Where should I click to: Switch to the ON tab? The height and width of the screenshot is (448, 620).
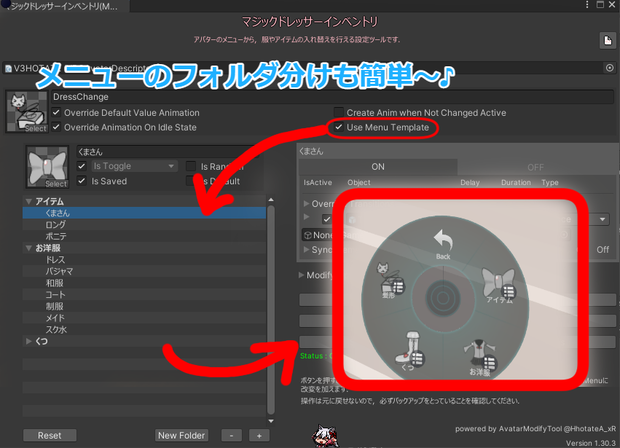378,167
